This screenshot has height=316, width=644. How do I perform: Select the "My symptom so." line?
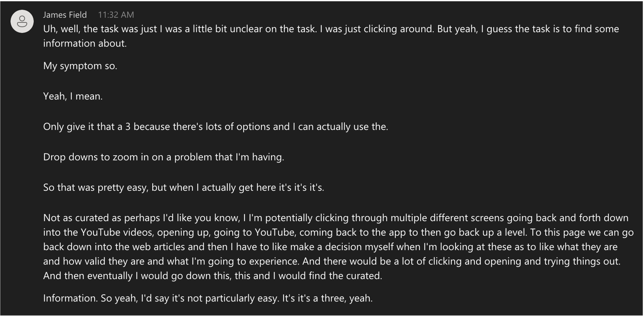point(80,66)
